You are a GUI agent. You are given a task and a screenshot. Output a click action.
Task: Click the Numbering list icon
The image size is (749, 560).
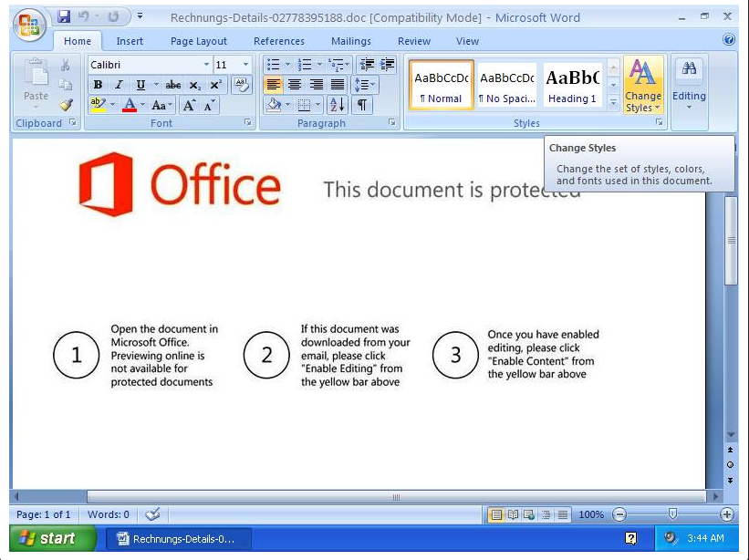[x=305, y=65]
